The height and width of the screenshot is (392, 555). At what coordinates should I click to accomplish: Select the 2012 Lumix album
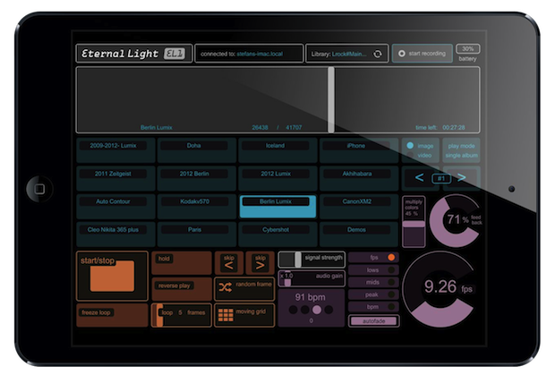[277, 178]
